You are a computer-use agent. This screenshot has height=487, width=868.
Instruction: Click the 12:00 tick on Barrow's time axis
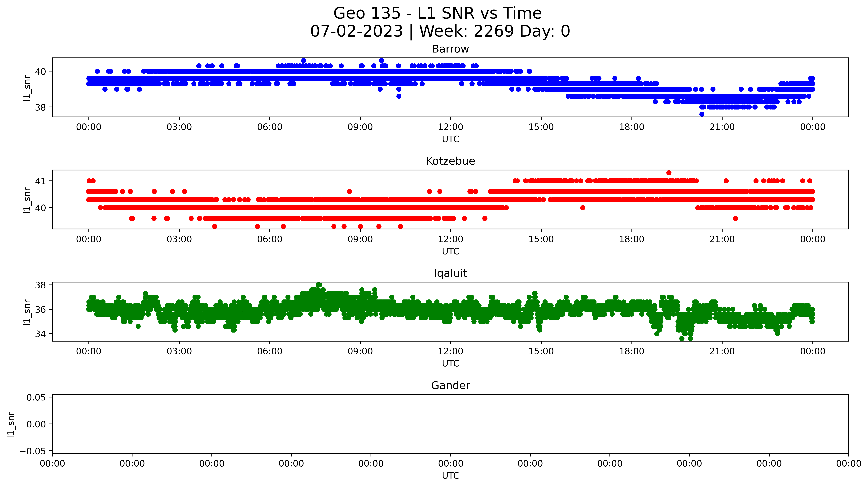451,127
